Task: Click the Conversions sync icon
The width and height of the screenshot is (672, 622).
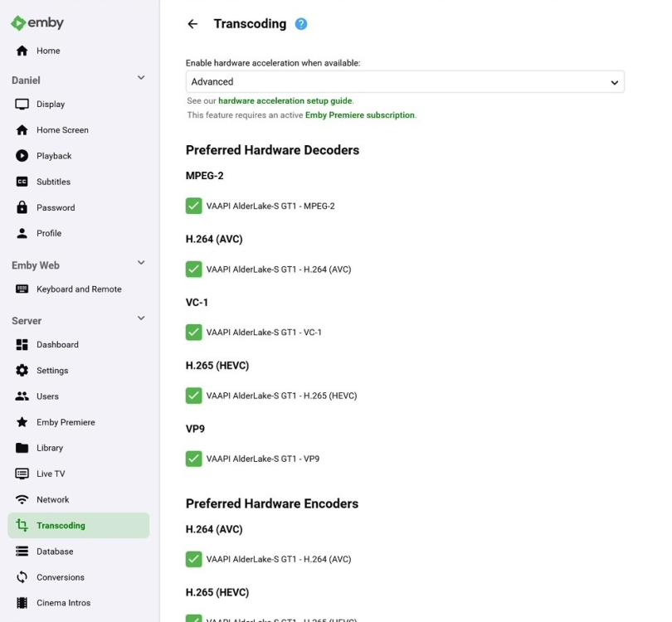Action: [x=22, y=577]
